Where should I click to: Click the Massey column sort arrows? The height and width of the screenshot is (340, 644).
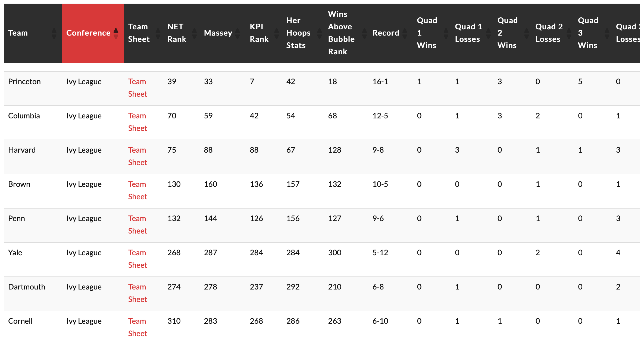(237, 33)
